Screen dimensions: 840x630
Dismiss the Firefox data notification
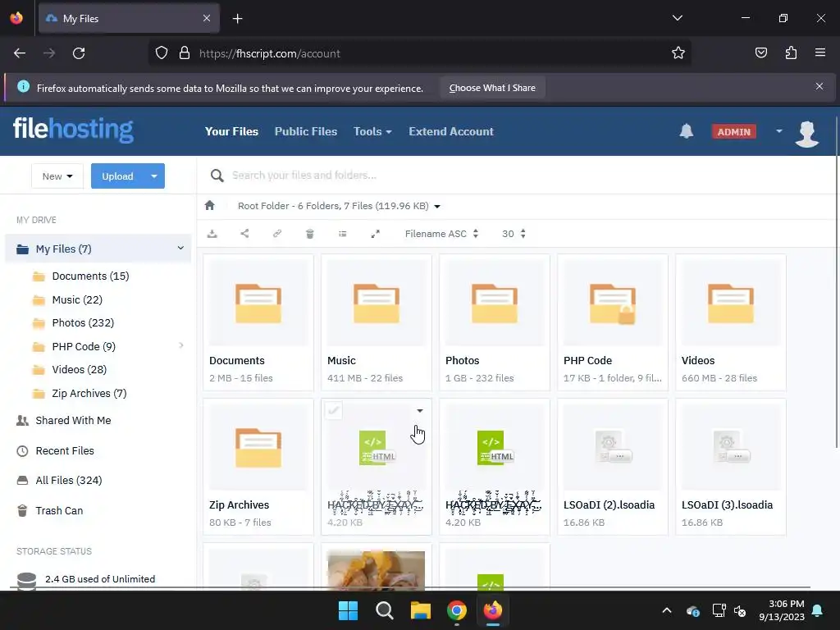click(x=819, y=86)
